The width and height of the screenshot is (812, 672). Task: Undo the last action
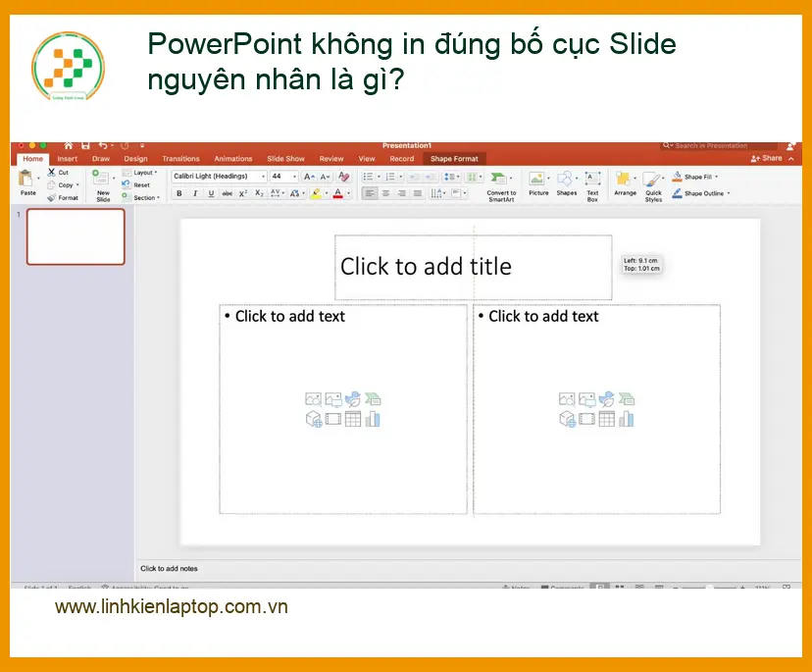(103, 145)
